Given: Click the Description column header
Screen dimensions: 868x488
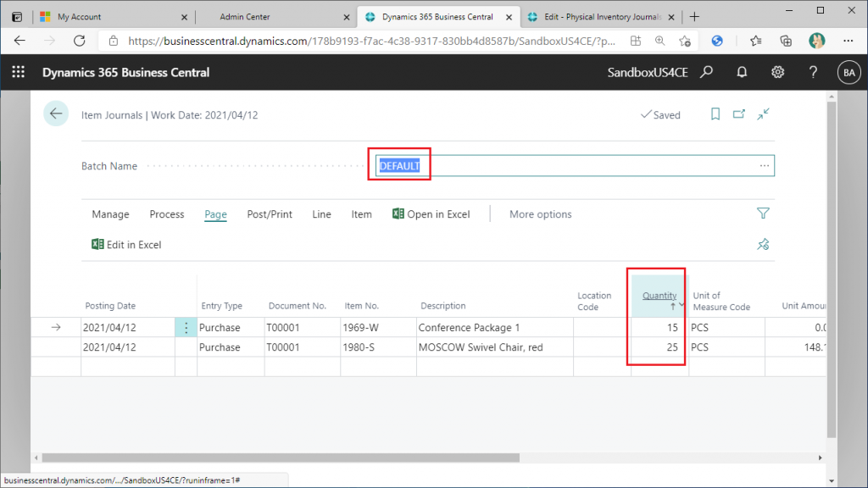Looking at the screenshot, I should pos(442,305).
